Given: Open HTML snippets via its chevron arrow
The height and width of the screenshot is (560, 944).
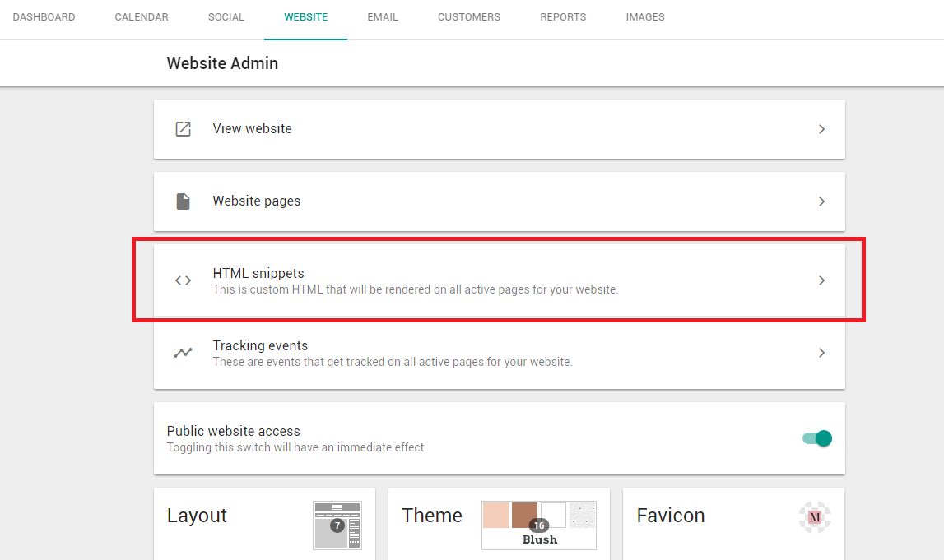Looking at the screenshot, I should point(821,280).
